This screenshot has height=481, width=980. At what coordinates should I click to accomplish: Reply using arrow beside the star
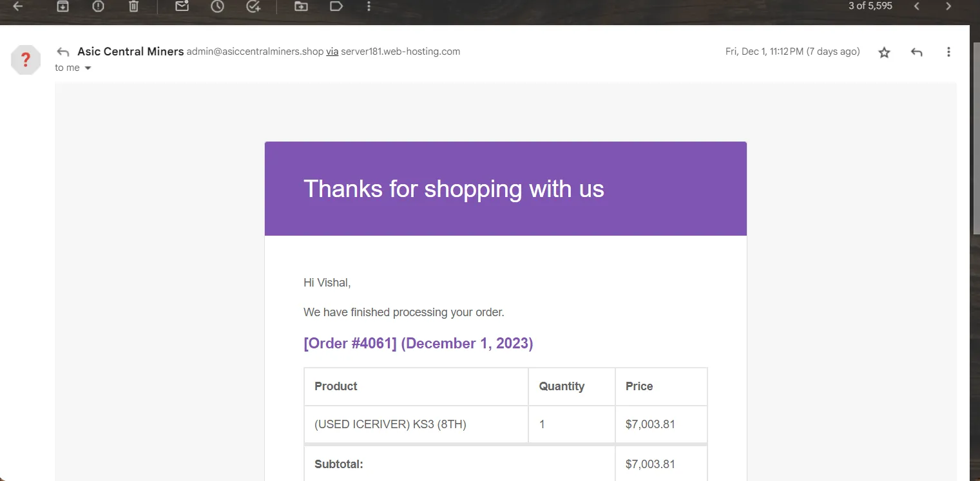[x=917, y=52]
